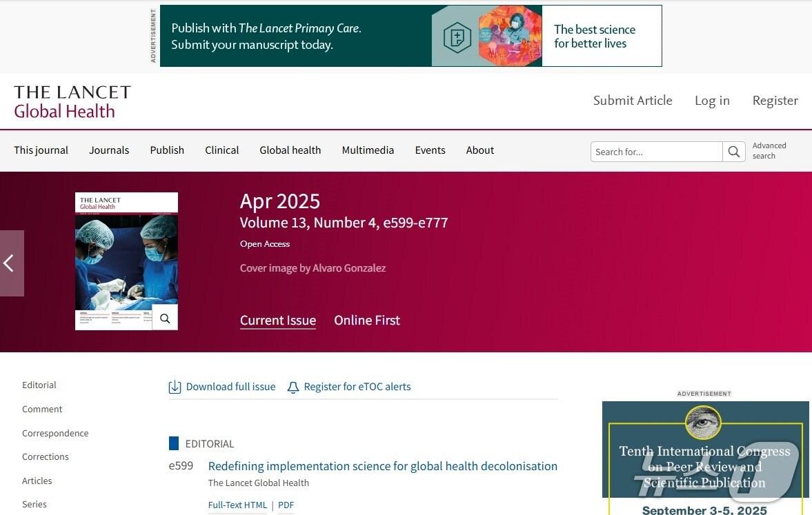This screenshot has width=812, height=515.
Task: Click the Log in link
Action: tap(711, 101)
